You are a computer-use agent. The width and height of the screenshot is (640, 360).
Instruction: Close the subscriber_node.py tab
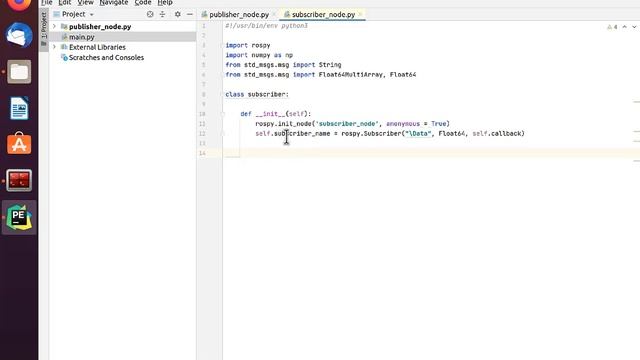point(360,15)
